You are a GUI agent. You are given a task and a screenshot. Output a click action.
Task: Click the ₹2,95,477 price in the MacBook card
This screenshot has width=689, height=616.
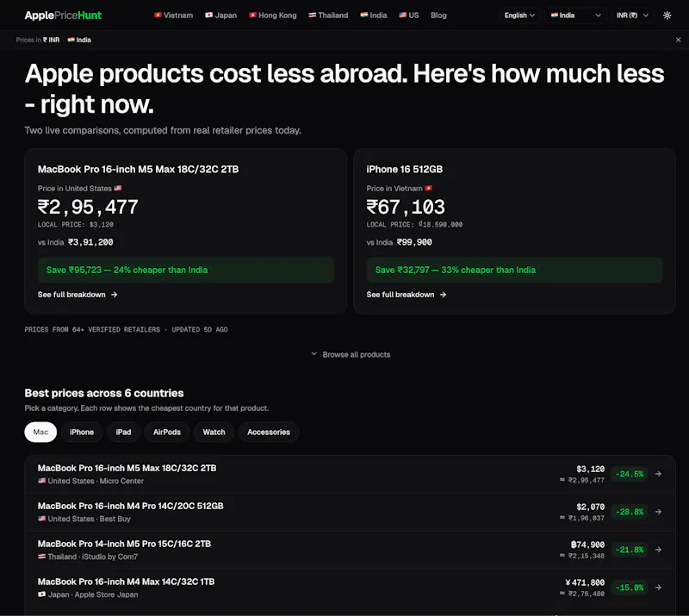[88, 207]
